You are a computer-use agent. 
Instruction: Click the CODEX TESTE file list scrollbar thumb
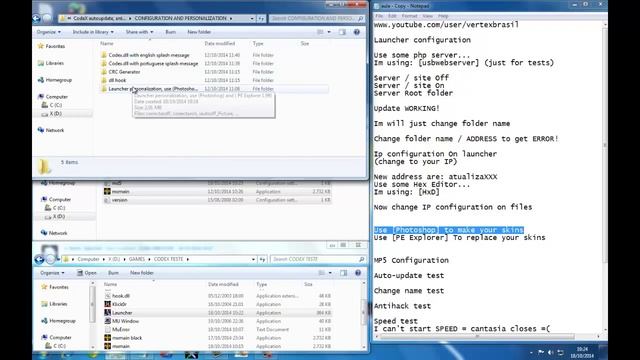tap(363, 312)
